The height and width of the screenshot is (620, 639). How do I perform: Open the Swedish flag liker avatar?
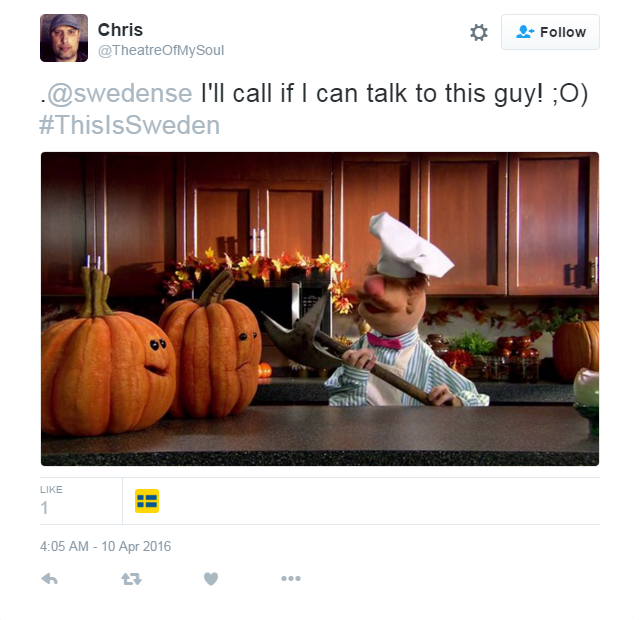[x=147, y=501]
